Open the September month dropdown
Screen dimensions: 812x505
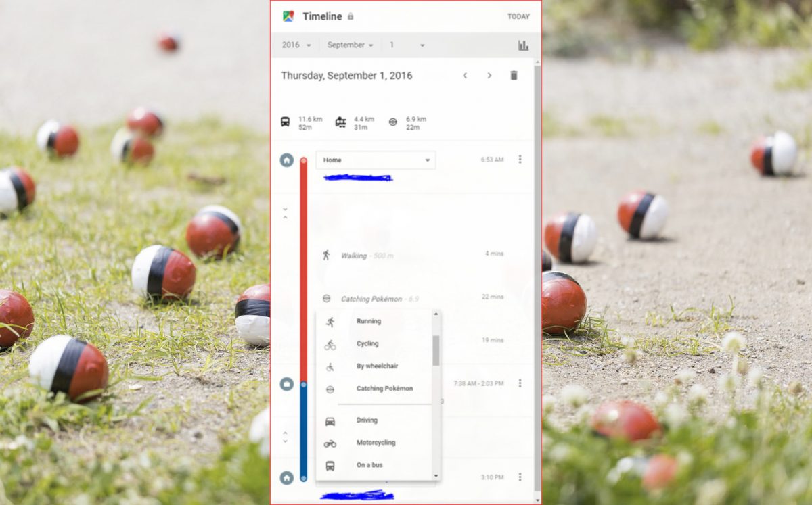point(350,45)
